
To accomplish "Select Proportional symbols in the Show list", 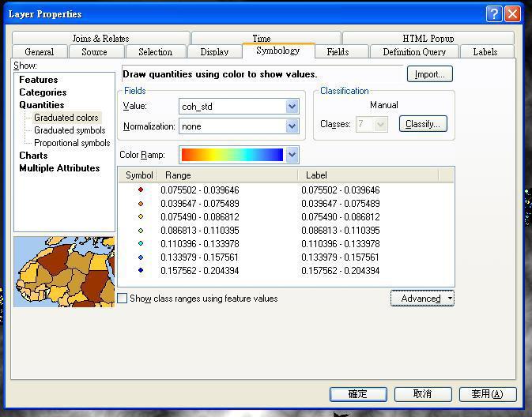I will pos(72,143).
